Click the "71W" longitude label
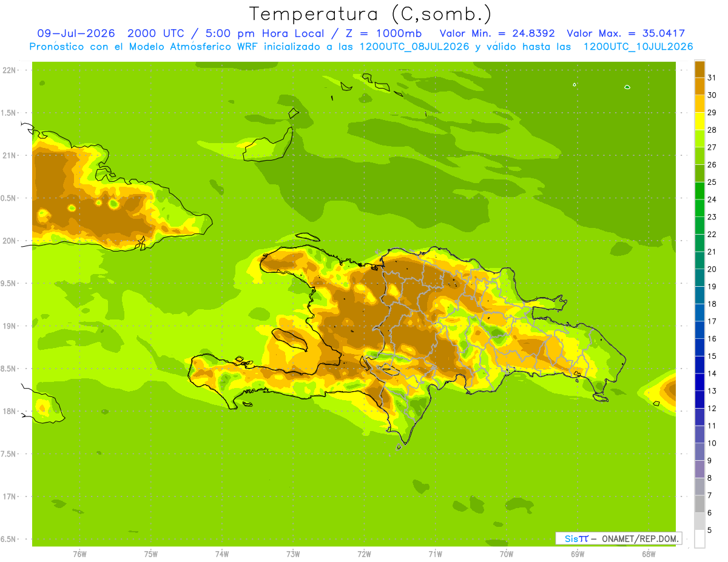 pos(435,554)
